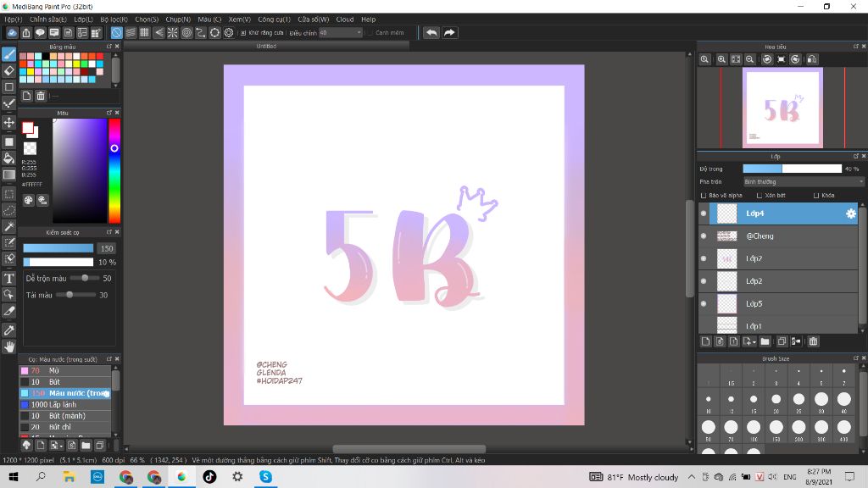The image size is (868, 488).
Task: Select the Magic Wand tool
Action: coord(8,226)
